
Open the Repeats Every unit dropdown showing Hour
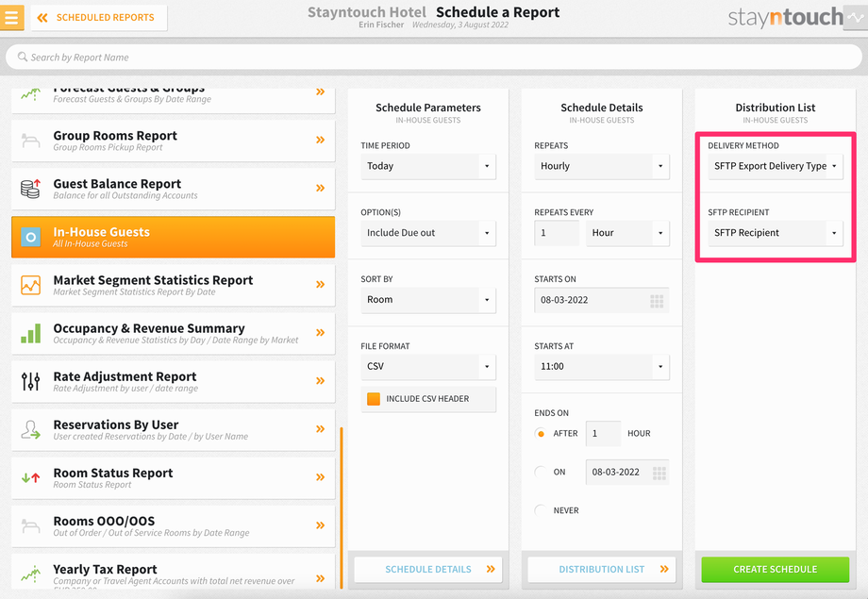click(627, 233)
